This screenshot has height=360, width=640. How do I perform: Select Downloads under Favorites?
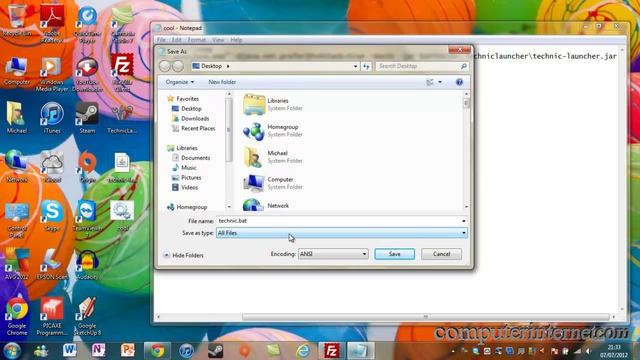(195, 118)
